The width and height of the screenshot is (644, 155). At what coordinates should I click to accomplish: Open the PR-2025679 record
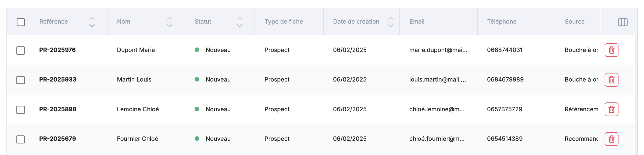pyautogui.click(x=58, y=139)
